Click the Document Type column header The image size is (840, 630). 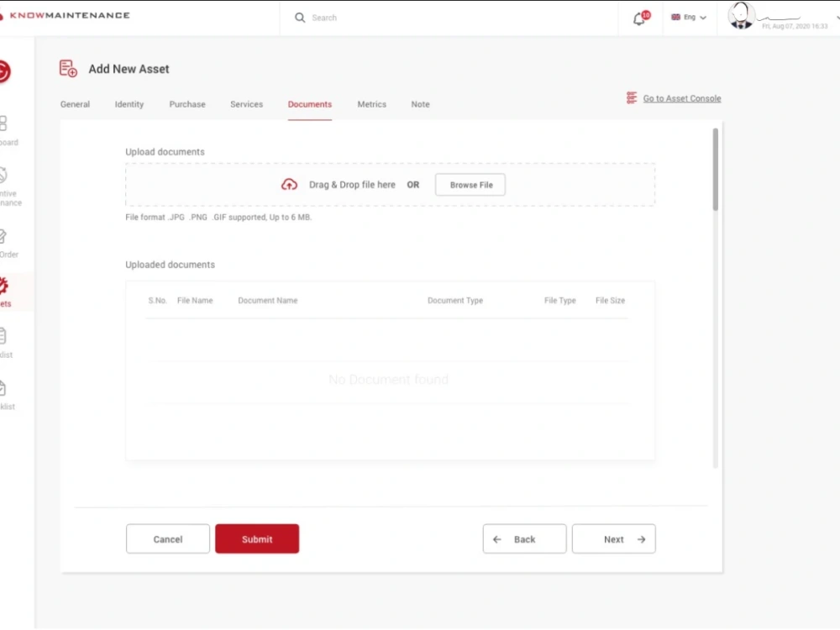455,301
